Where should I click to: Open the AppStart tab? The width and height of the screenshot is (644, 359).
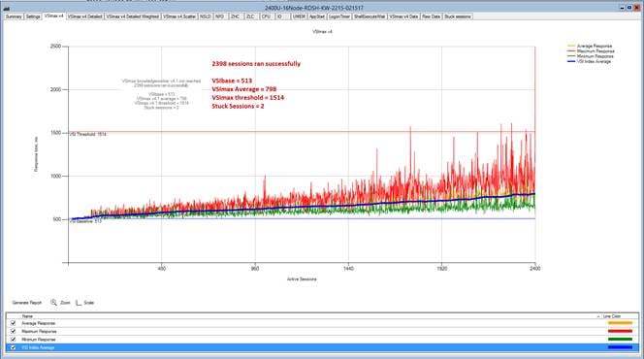tap(317, 16)
